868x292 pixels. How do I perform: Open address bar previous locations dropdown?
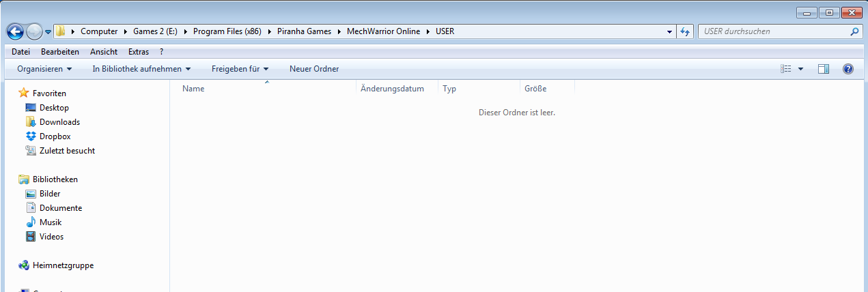pos(670,32)
